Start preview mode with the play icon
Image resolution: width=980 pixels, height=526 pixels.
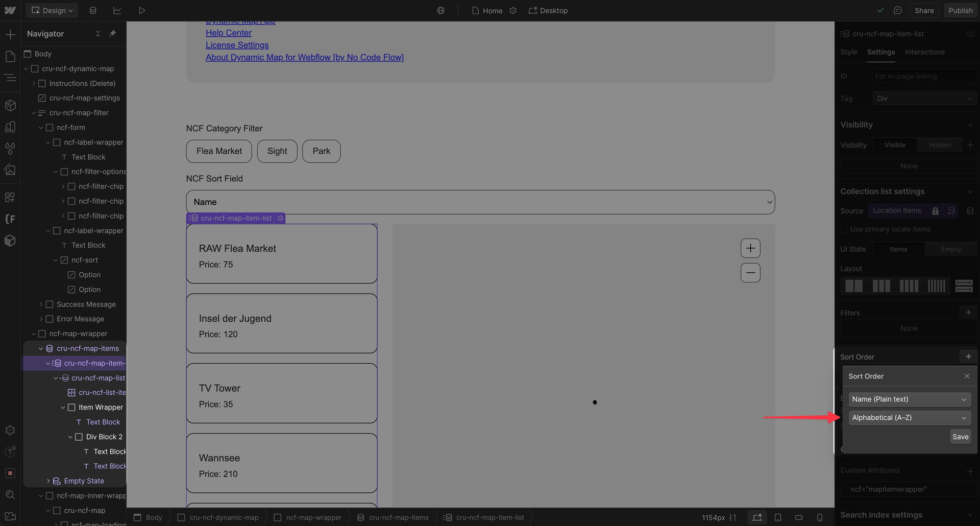tap(142, 10)
